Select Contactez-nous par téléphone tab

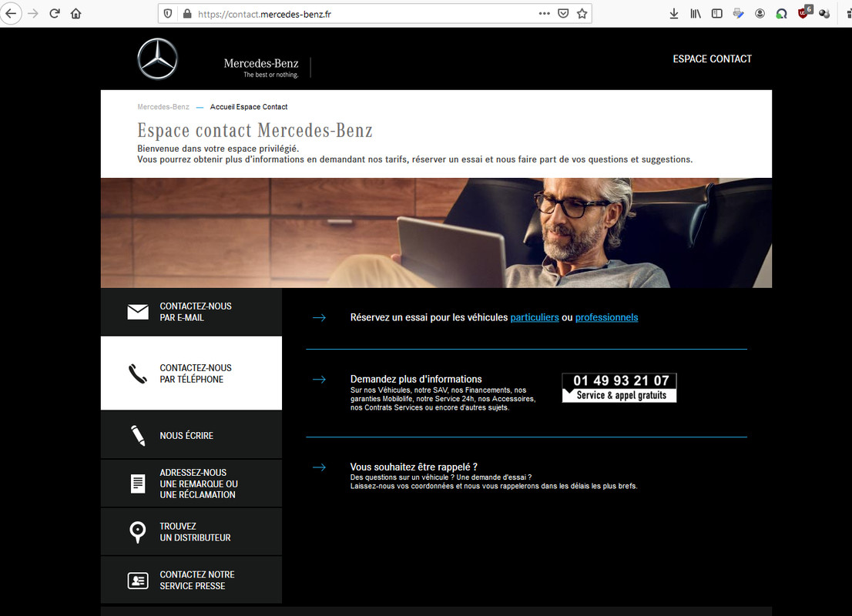[x=191, y=373]
